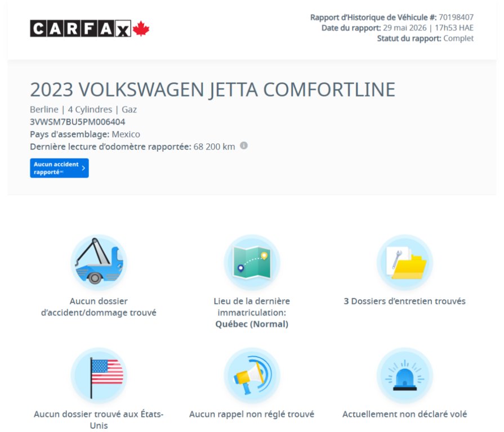Open 'Aucun rappel non réglé trouvé' link
This screenshot has height=432, width=504.
click(x=252, y=414)
